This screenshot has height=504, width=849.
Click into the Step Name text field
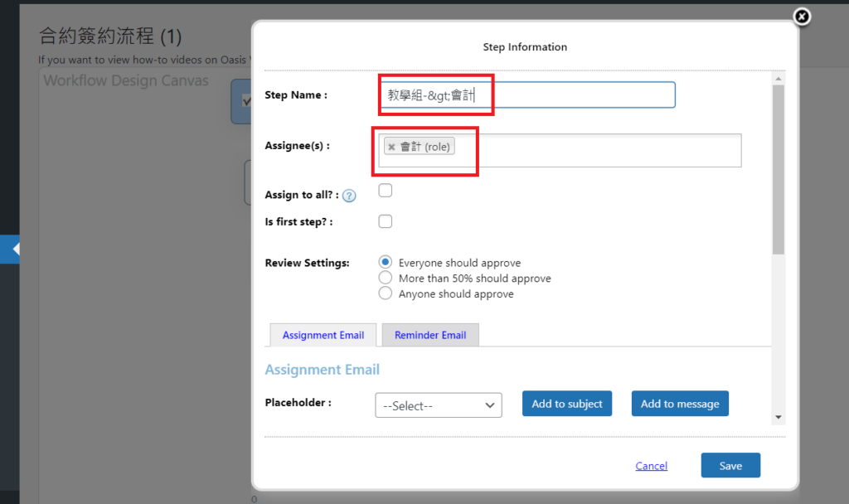[580, 94]
